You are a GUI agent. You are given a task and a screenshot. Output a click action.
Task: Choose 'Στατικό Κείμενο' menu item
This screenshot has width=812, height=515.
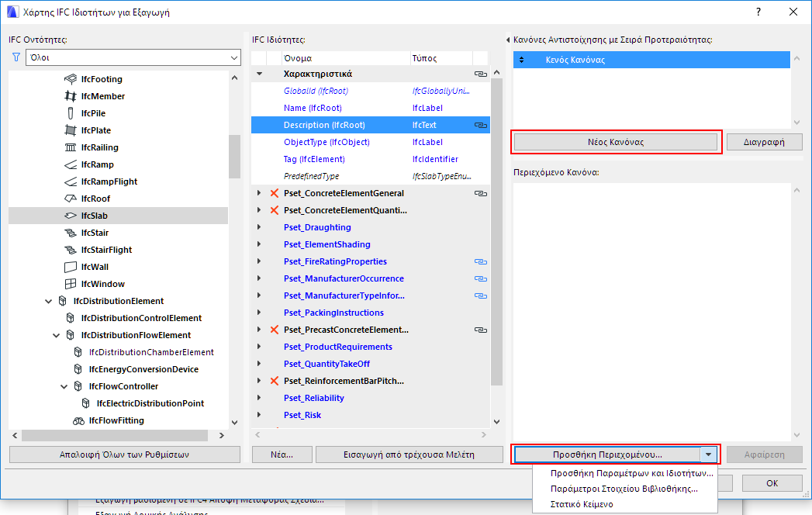click(x=582, y=504)
